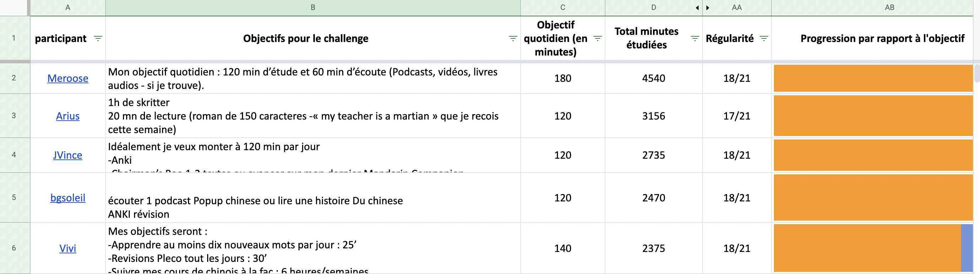Follow the Vivi participant link
The height and width of the screenshot is (274, 980).
pos(68,248)
